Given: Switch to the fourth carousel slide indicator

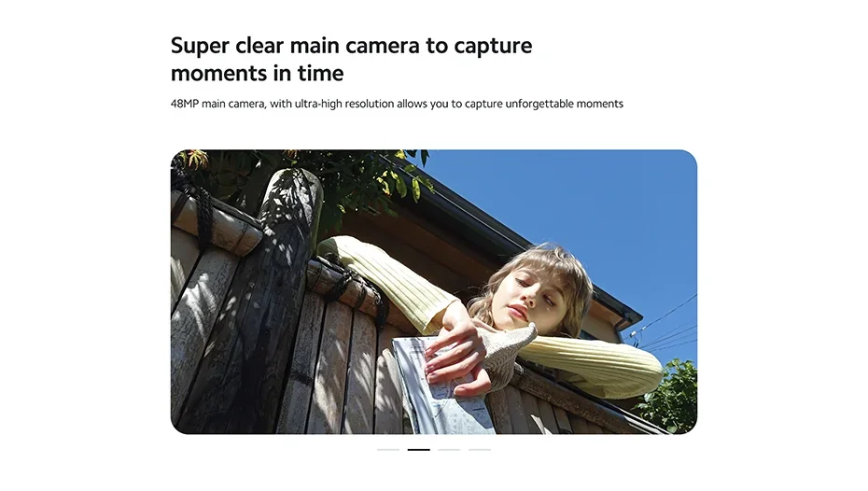Looking at the screenshot, I should (480, 450).
